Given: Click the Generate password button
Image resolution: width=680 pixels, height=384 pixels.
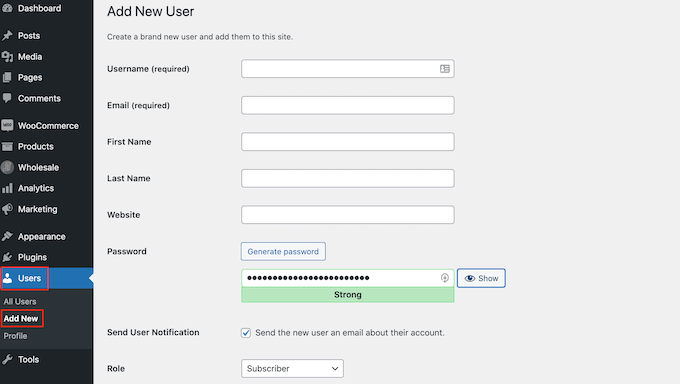Looking at the screenshot, I should [283, 251].
